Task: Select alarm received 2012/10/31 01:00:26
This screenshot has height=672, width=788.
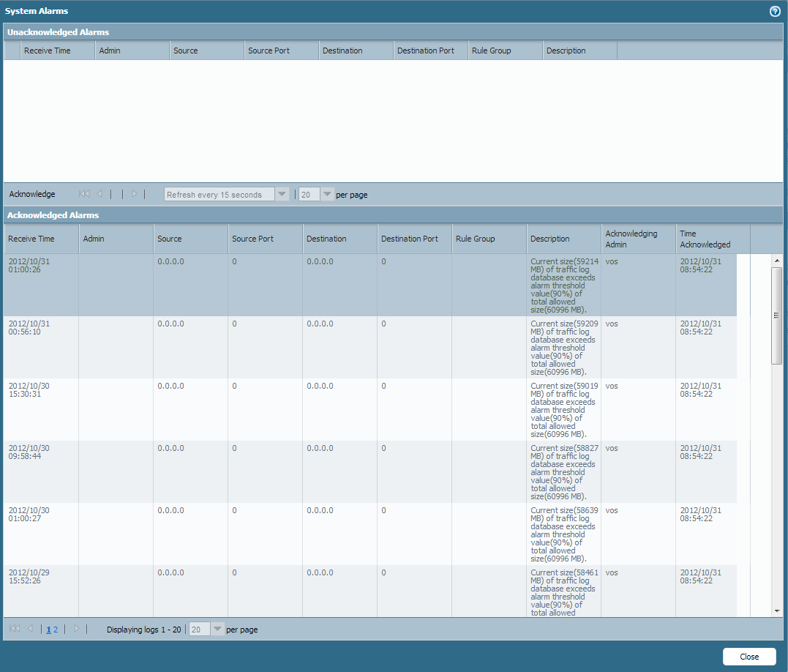Action: click(x=370, y=285)
